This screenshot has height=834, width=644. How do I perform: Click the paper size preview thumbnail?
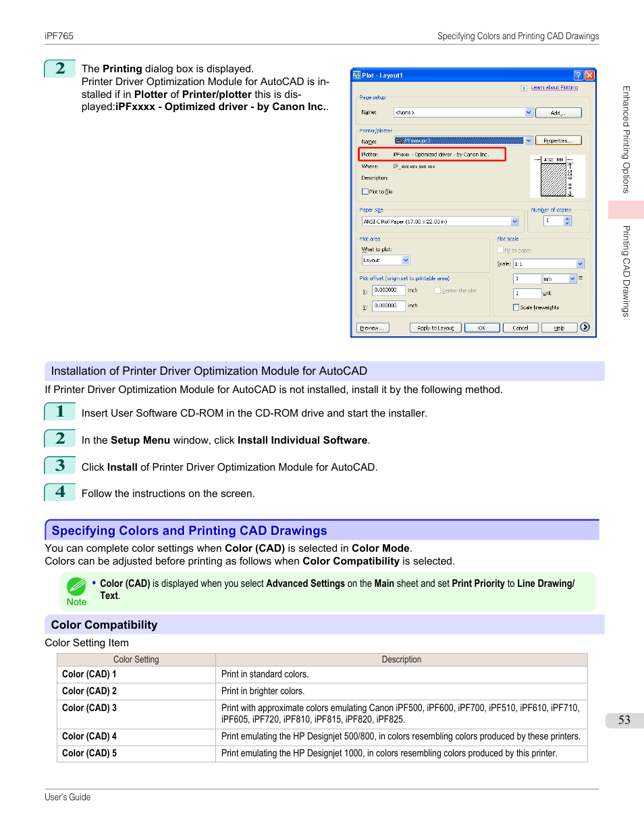pos(558,176)
